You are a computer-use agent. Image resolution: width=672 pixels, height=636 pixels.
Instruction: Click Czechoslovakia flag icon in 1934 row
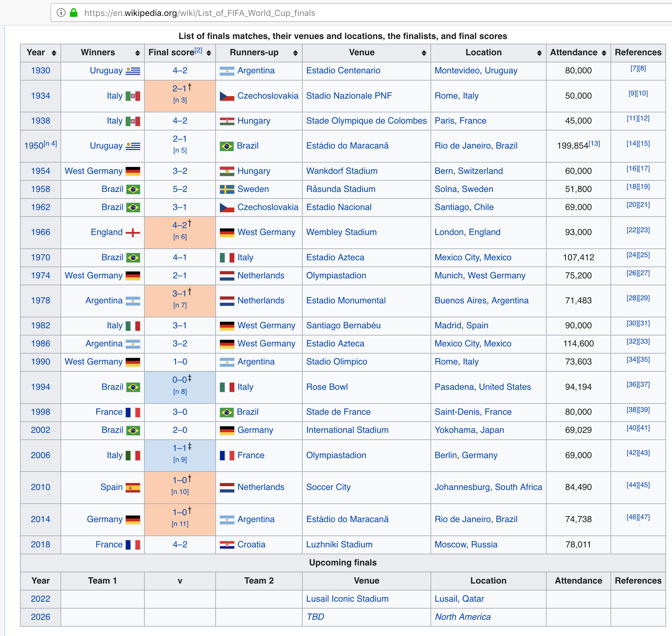point(227,96)
